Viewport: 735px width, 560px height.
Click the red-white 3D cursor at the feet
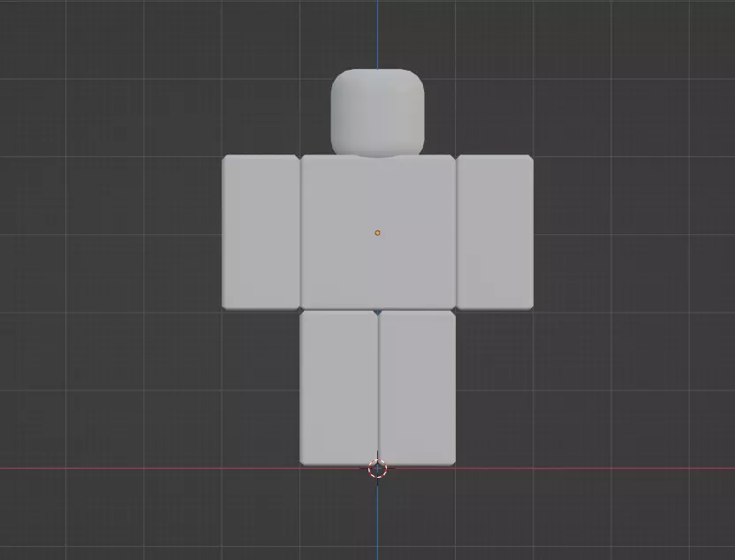(377, 469)
